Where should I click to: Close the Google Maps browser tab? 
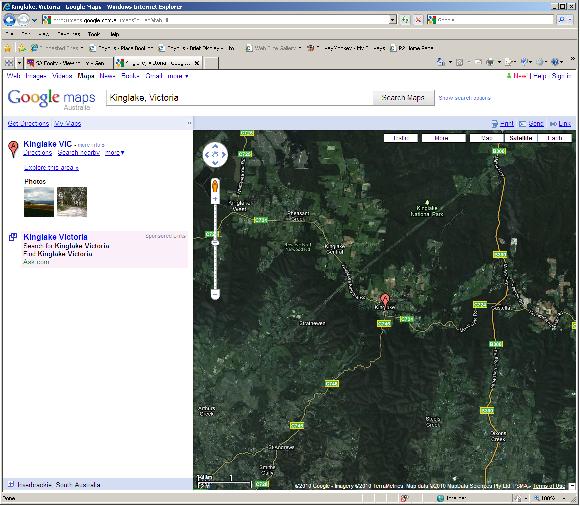tap(197, 63)
